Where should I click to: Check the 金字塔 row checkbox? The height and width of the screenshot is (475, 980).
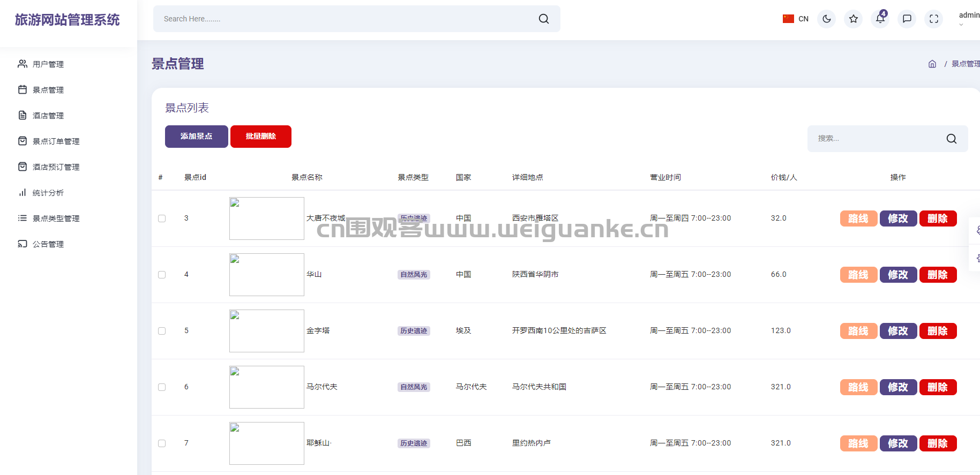coord(162,331)
